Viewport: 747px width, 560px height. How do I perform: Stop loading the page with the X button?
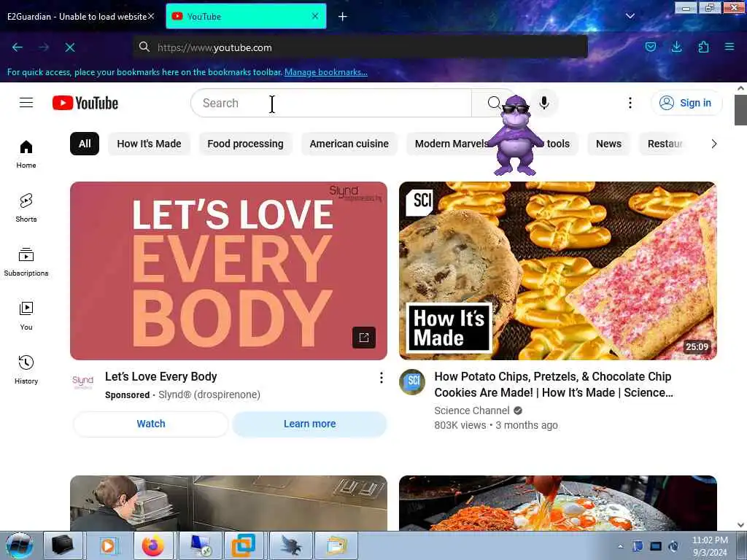[x=70, y=47]
